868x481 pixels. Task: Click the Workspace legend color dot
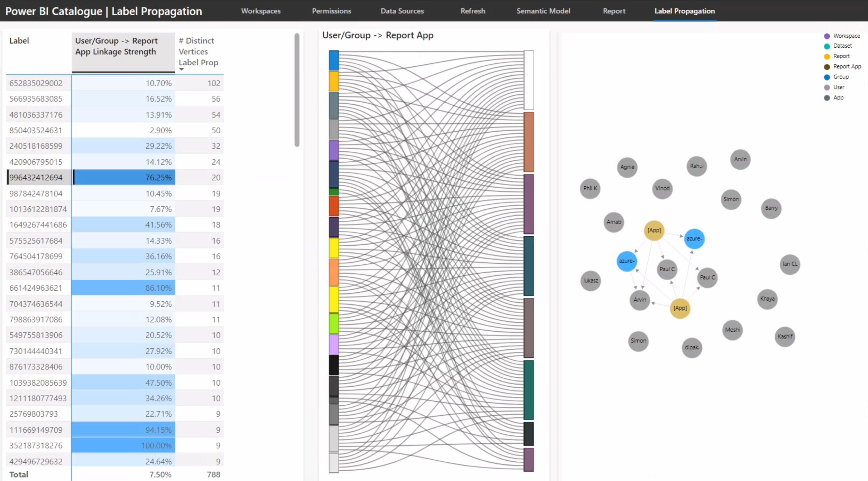[827, 36]
